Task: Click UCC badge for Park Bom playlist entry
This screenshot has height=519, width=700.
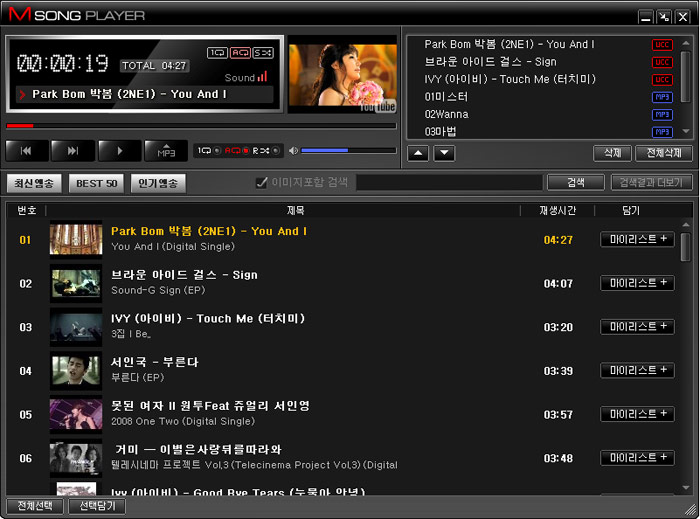Action: click(662, 45)
